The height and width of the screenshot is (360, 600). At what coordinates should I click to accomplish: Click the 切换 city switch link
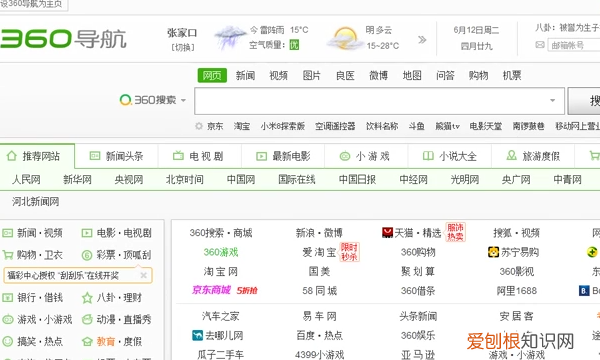click(x=183, y=47)
